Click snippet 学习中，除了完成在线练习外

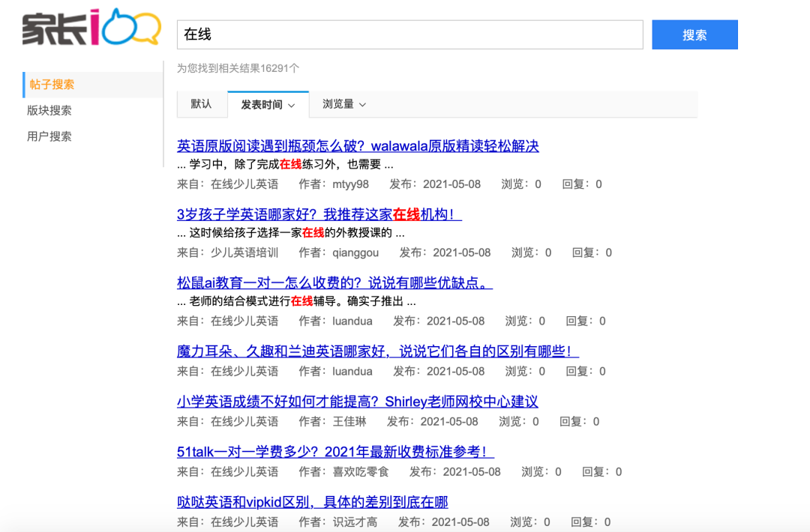tap(285, 165)
